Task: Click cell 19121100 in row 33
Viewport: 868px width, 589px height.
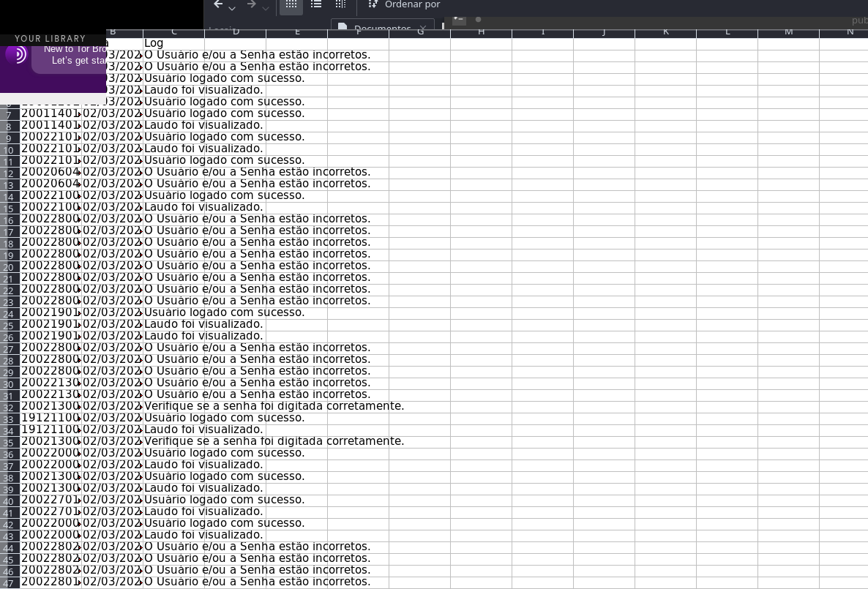Action: click(51, 418)
